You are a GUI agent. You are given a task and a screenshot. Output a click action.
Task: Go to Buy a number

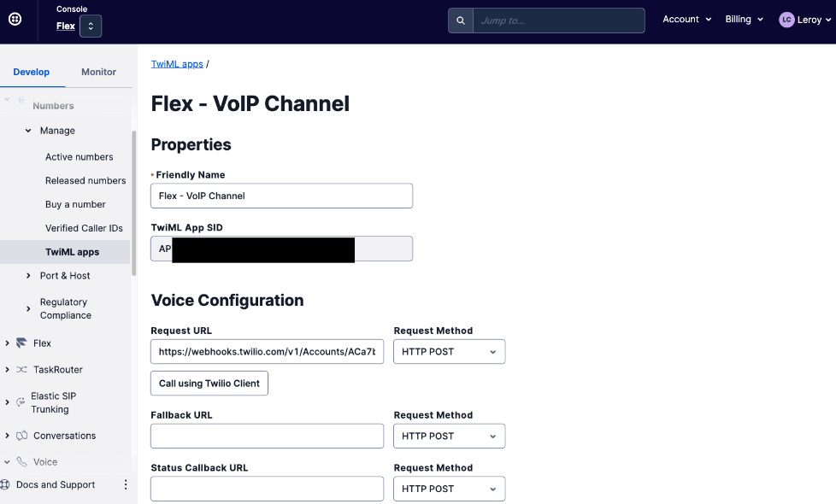tap(75, 204)
